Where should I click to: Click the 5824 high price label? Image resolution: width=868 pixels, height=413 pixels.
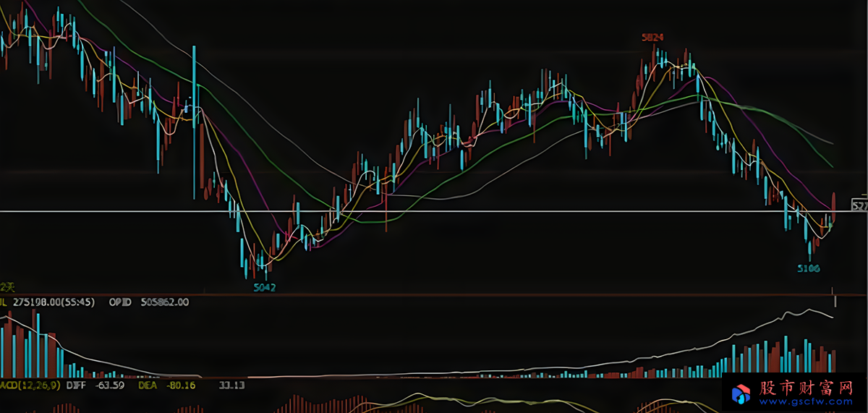(652, 37)
